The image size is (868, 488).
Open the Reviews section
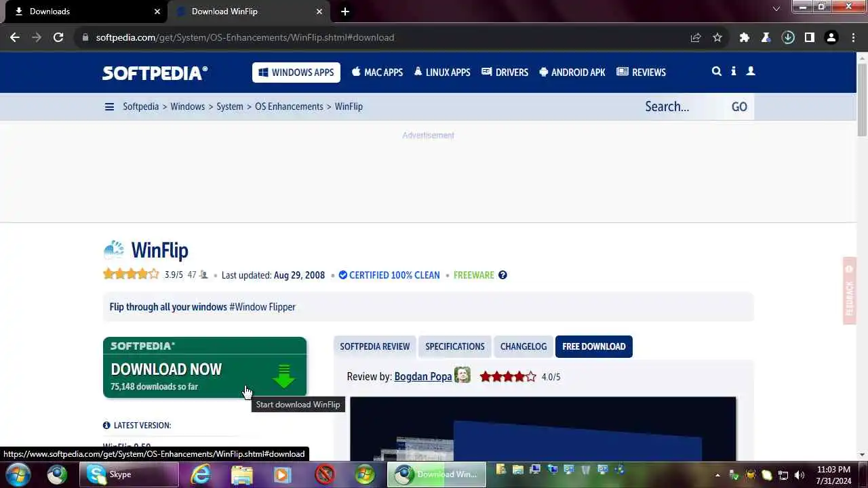642,73
